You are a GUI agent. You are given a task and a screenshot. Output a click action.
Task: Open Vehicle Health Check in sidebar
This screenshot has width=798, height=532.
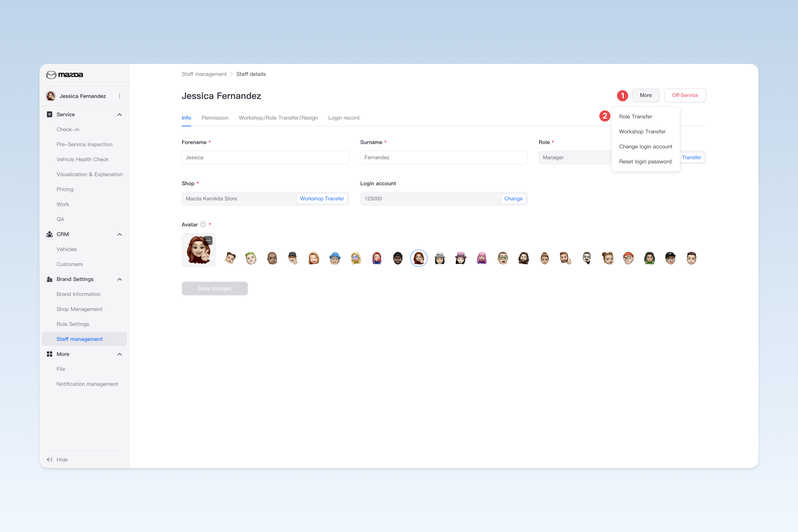(82, 159)
